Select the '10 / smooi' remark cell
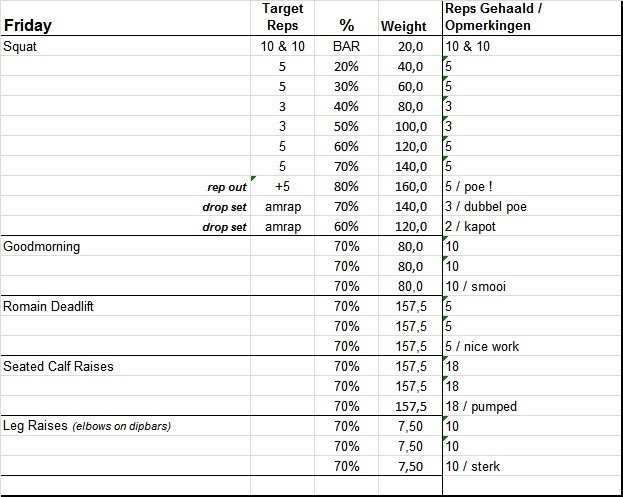The image size is (623, 497). pyautogui.click(x=476, y=286)
